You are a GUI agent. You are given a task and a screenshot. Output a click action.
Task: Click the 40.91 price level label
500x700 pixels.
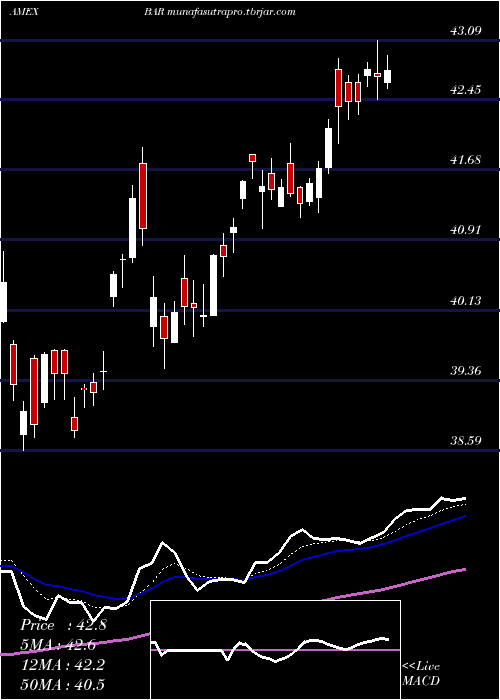[x=466, y=230]
